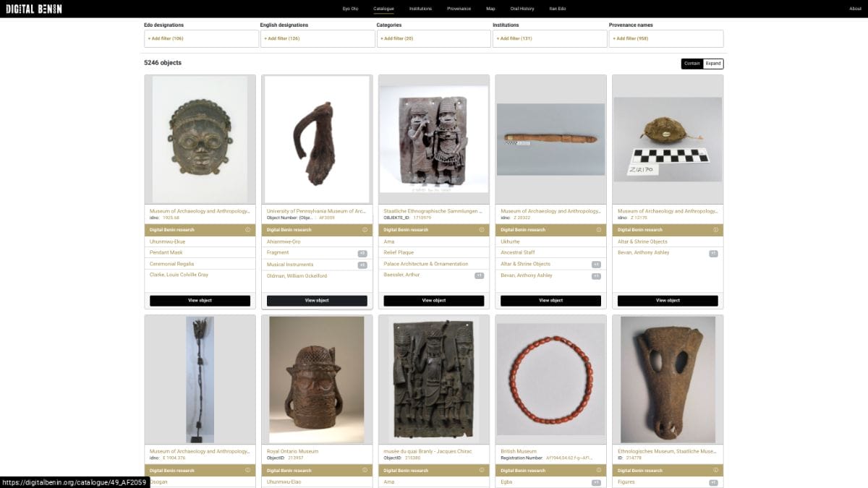Click info icon on Royal Ontario Museum card

click(365, 470)
